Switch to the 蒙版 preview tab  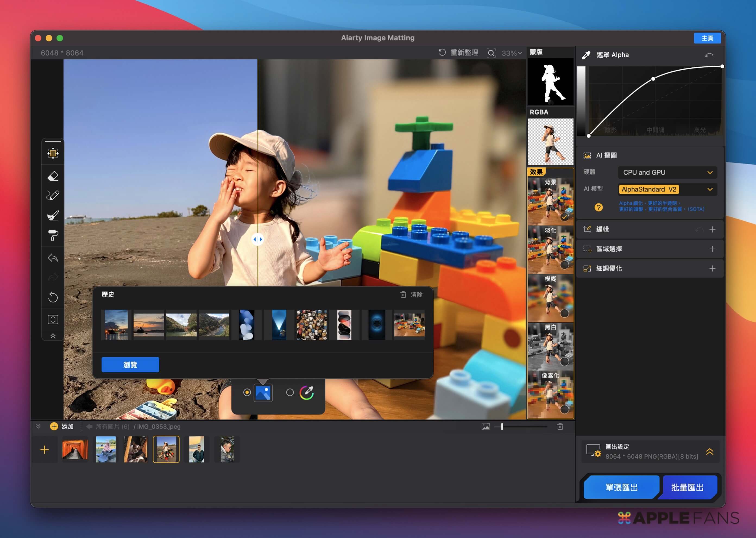tap(550, 82)
